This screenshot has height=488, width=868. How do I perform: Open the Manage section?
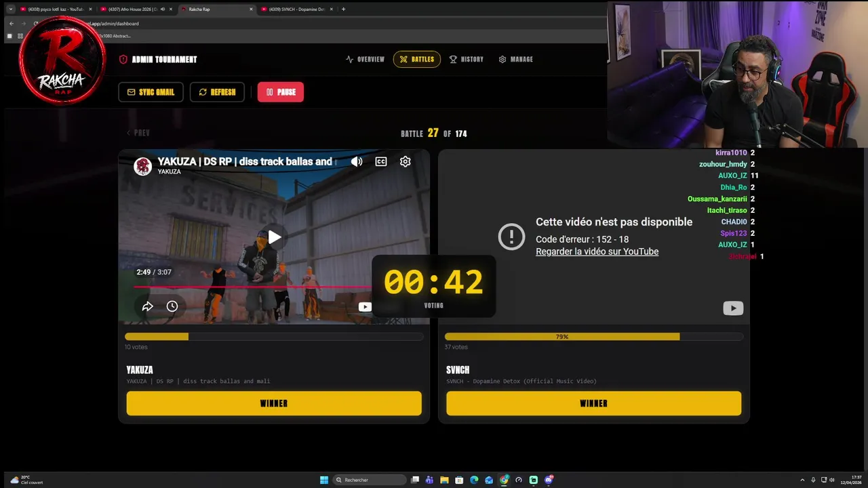[515, 60]
